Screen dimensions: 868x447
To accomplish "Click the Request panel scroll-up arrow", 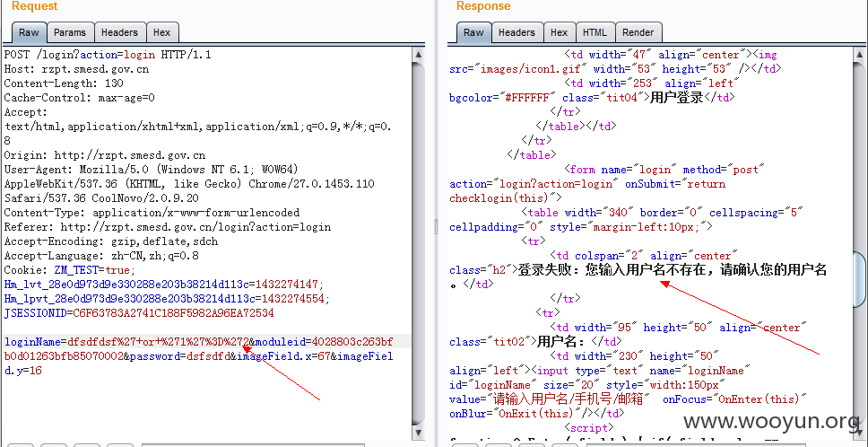I will click(x=419, y=55).
